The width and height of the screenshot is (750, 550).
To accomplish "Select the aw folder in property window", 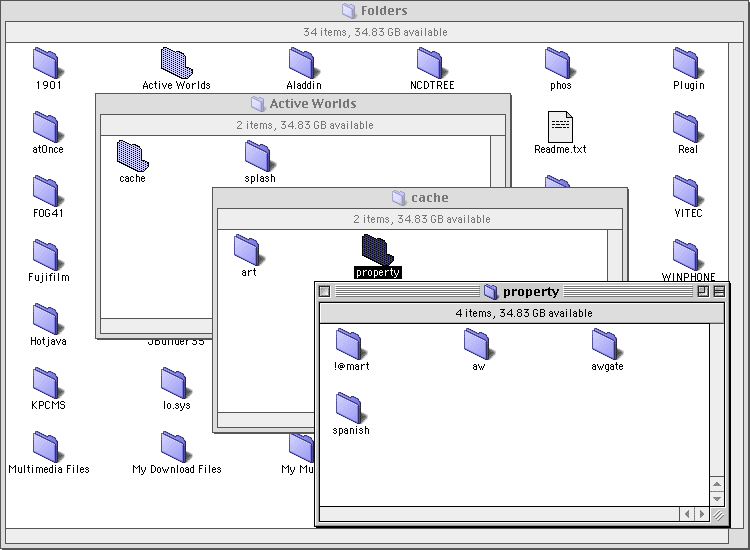I will click(x=477, y=344).
